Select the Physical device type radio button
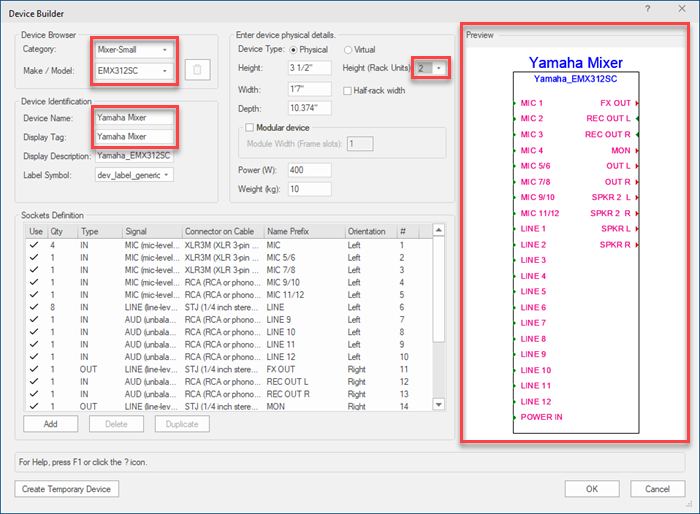Viewport: 700px width, 514px height. (x=293, y=50)
